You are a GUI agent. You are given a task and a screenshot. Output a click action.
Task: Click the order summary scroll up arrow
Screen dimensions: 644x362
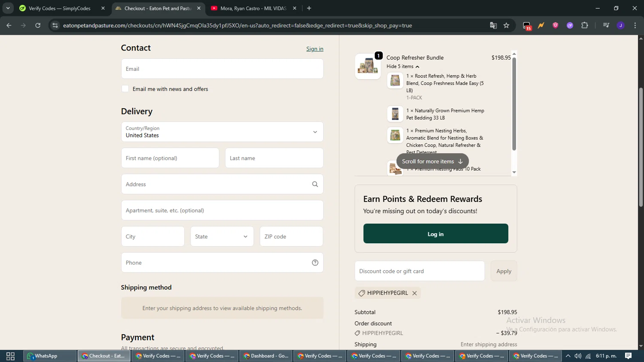[514, 54]
